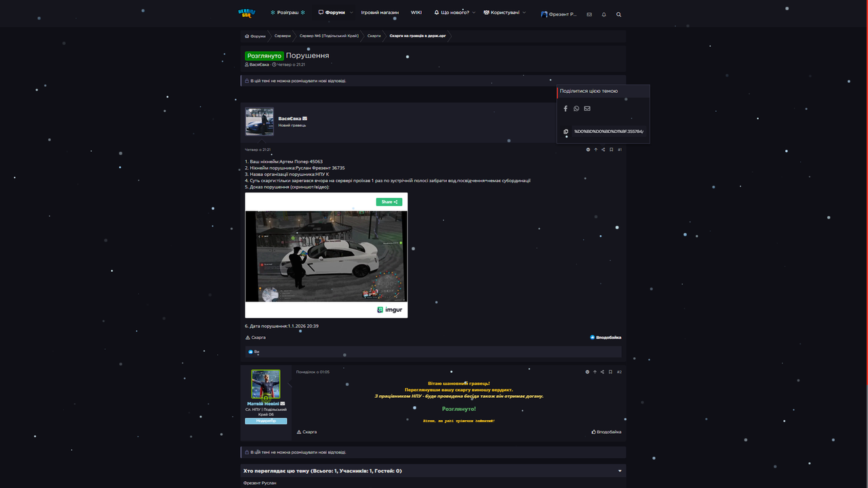This screenshot has width=868, height=488.
Task: Click the share icon on post #1
Action: point(604,150)
